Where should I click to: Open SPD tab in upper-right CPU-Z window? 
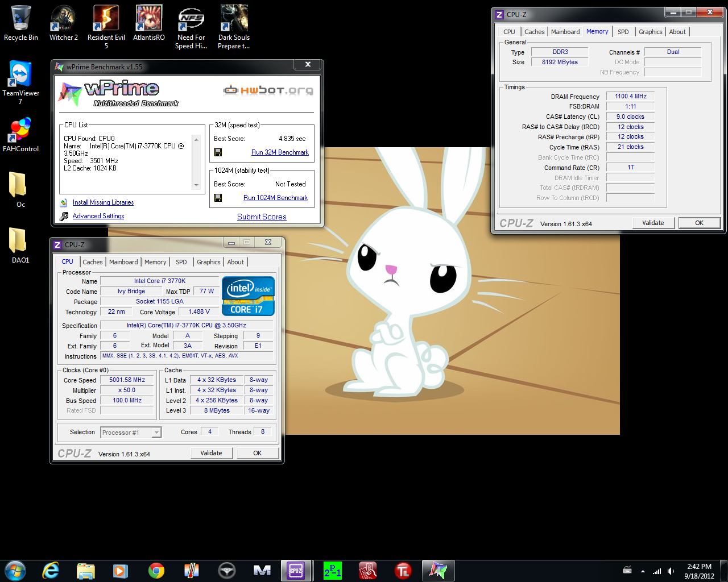(623, 32)
